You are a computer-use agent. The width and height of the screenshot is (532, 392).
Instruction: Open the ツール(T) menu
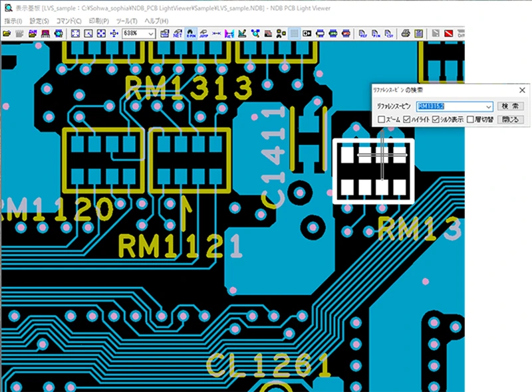(126, 21)
